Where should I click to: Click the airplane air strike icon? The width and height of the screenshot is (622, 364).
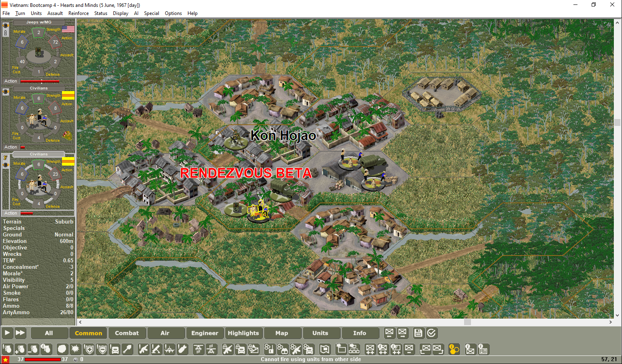(169, 349)
